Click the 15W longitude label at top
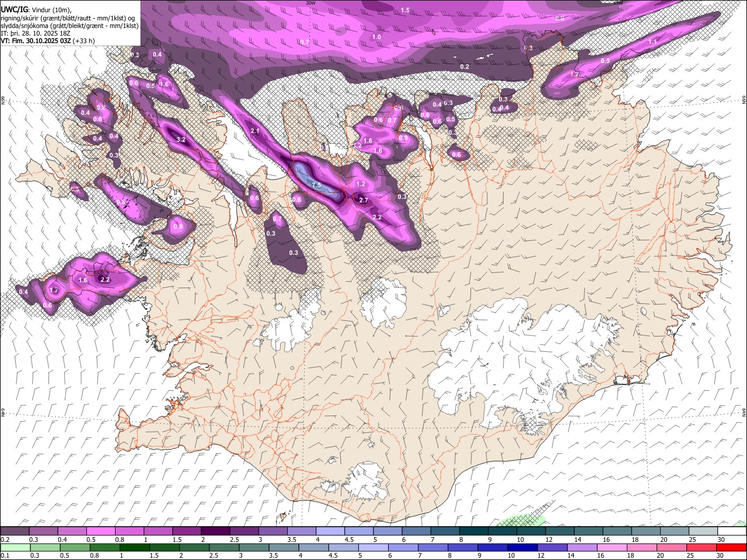This screenshot has width=747, height=560. click(618, 3)
